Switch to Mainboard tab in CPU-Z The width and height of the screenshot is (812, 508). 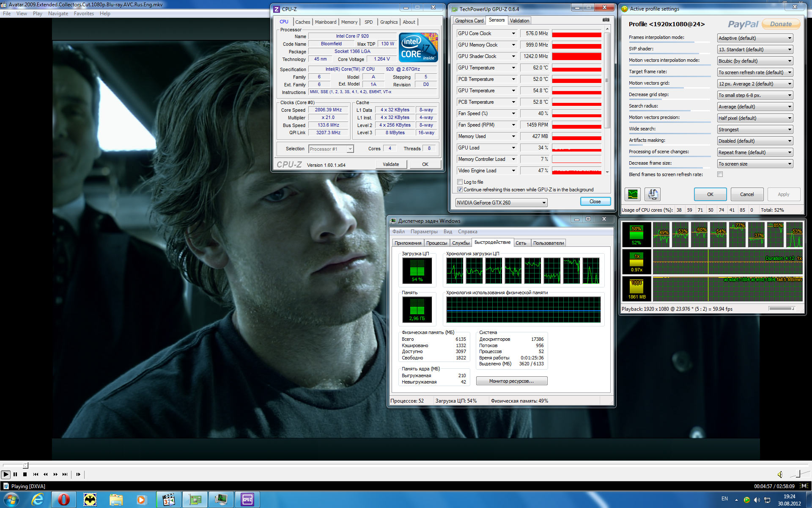(x=325, y=22)
